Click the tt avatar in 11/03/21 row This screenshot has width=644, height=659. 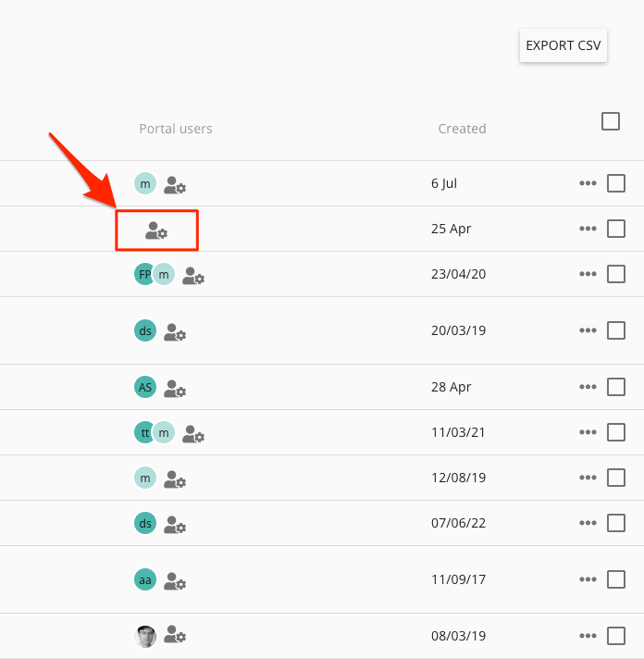pyautogui.click(x=143, y=432)
